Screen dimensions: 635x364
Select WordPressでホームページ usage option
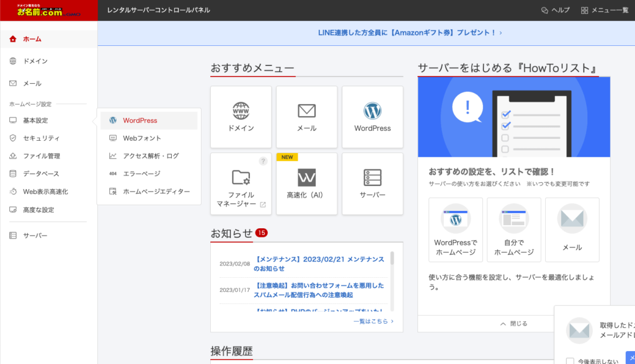[456, 230]
